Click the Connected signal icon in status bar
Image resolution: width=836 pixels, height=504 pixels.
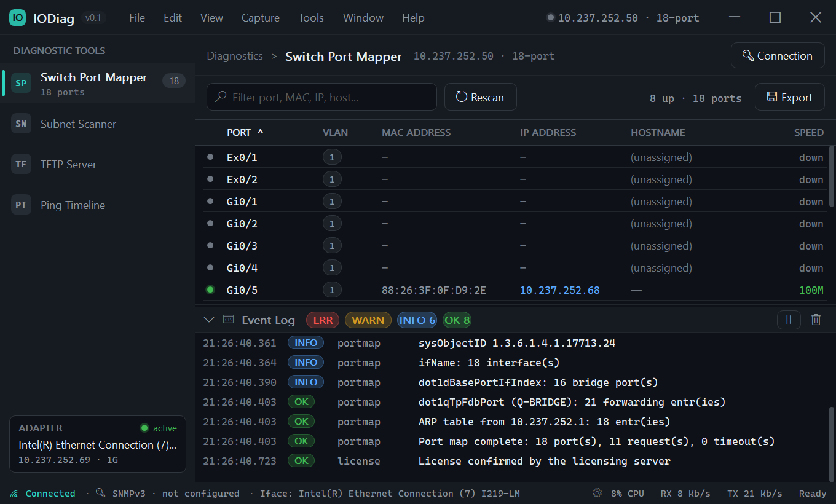coord(14,494)
